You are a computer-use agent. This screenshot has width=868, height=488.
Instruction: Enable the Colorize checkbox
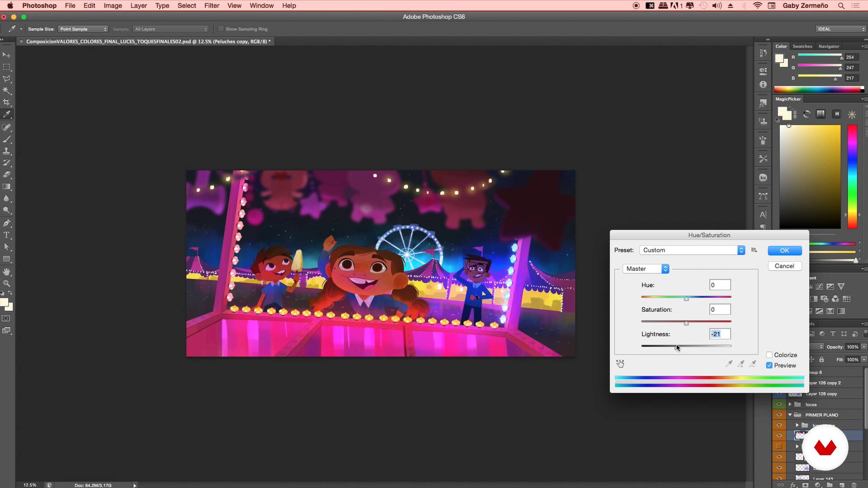click(x=769, y=355)
